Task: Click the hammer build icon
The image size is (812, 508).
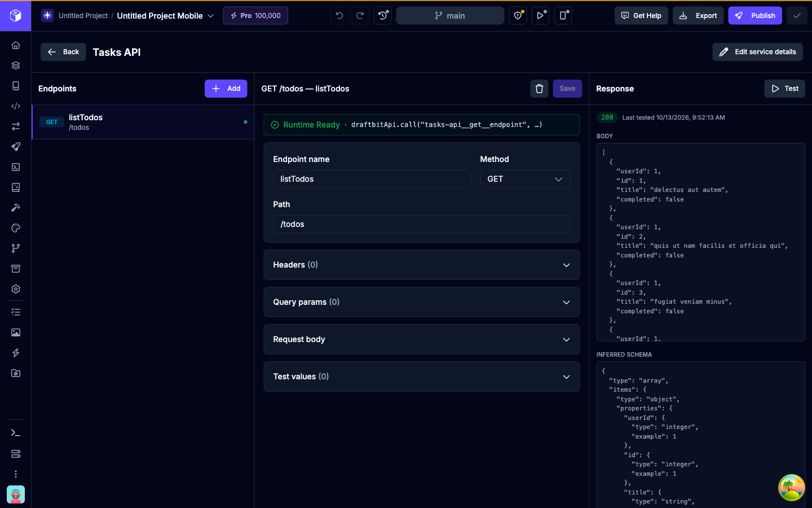Action: (16, 208)
